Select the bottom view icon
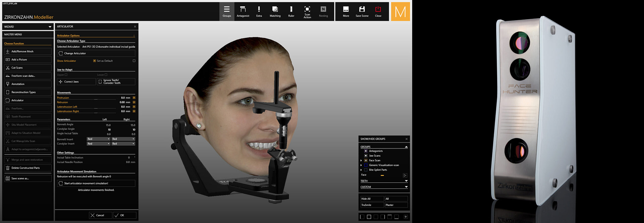The image size is (644, 223). (396, 217)
